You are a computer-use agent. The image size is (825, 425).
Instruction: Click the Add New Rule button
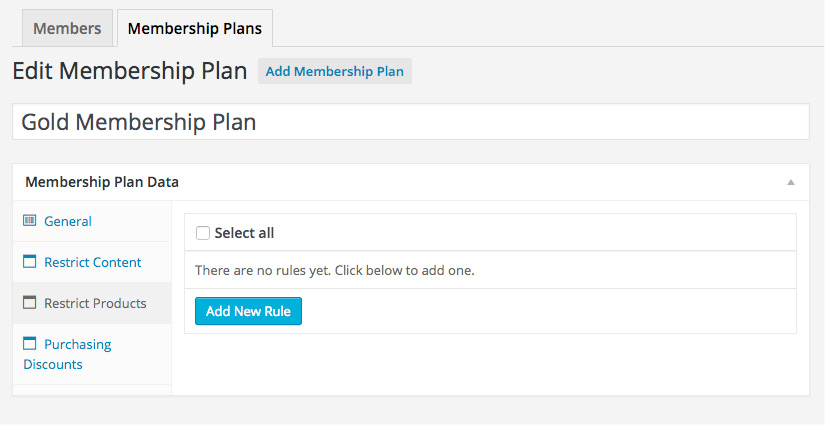(x=248, y=311)
